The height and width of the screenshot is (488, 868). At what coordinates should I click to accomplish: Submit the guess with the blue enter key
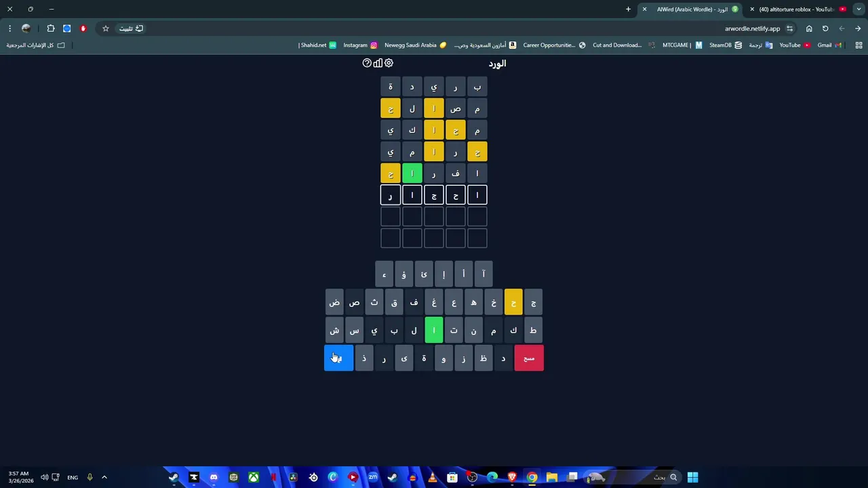pos(338,358)
